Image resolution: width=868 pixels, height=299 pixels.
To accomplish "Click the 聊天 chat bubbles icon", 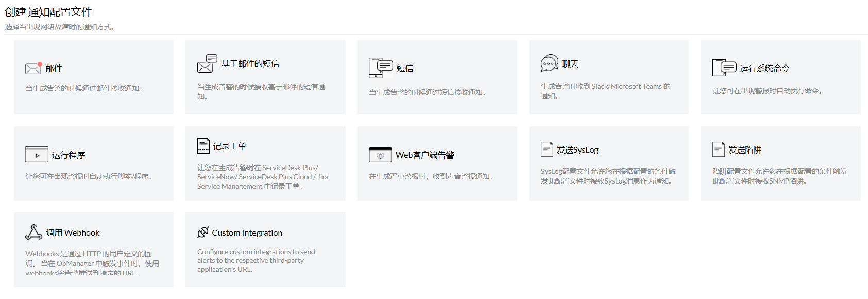I will tap(550, 63).
